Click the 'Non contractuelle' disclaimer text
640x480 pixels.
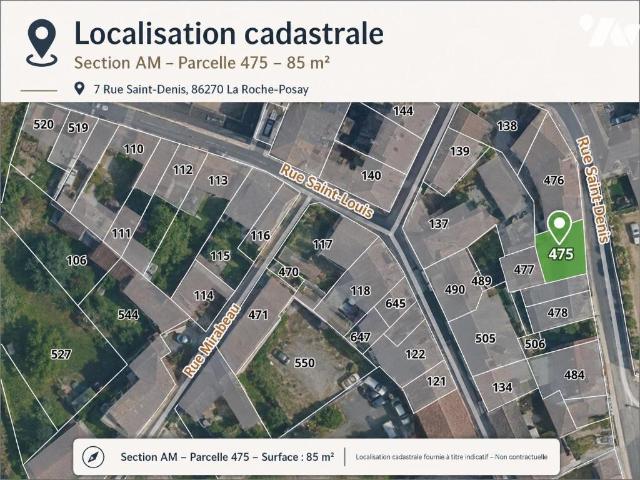coord(521,457)
